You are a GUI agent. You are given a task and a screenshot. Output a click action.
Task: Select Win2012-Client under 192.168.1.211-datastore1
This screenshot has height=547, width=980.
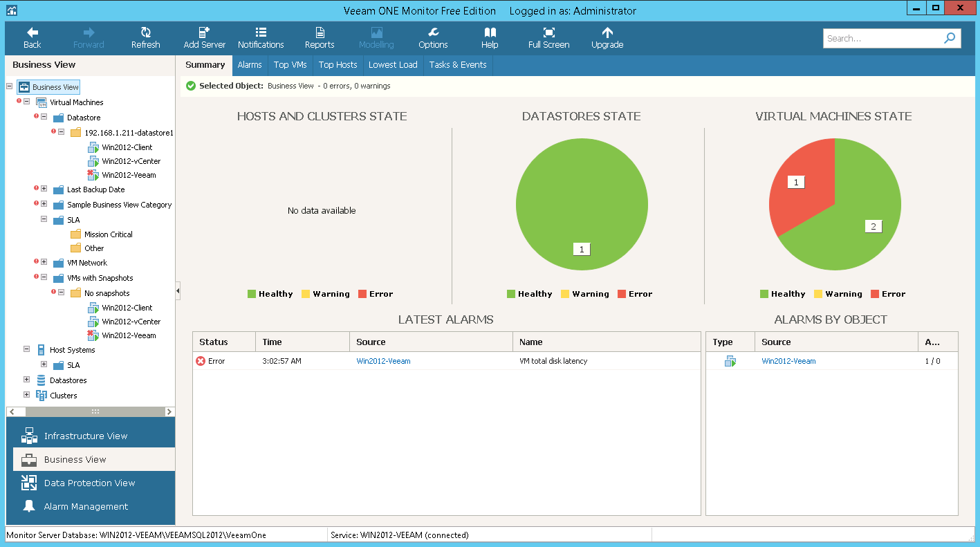tap(127, 147)
